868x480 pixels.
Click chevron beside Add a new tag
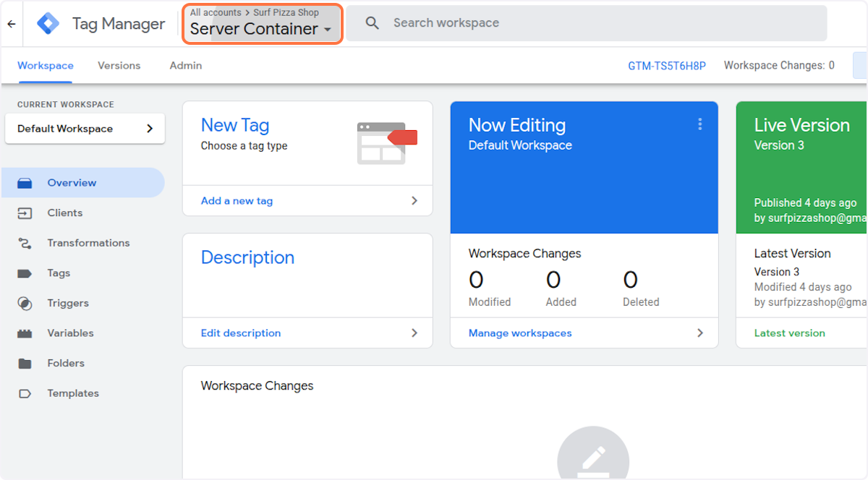(x=414, y=201)
